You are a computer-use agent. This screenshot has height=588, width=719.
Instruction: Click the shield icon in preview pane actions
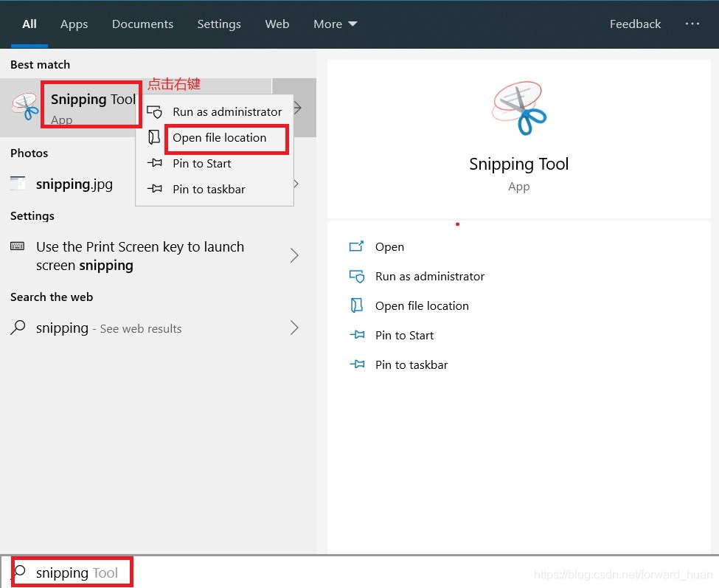(357, 276)
